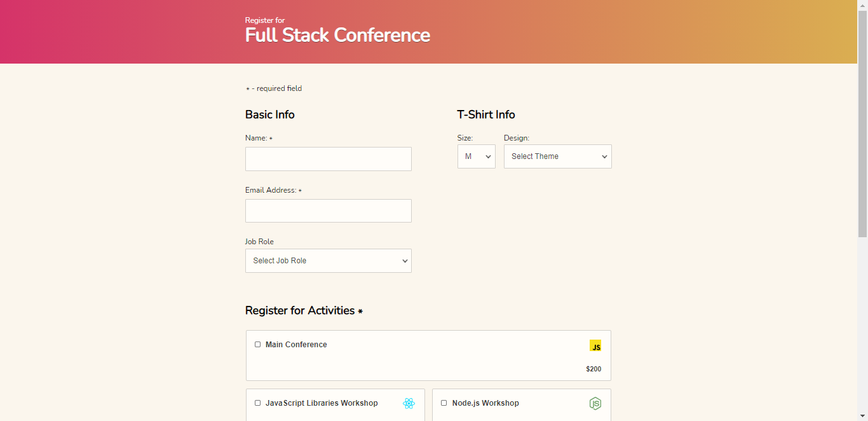Screen dimensions: 868x421
Task: Enable the JavaScript Libraries Workshop checkbox
Action: tap(257, 403)
